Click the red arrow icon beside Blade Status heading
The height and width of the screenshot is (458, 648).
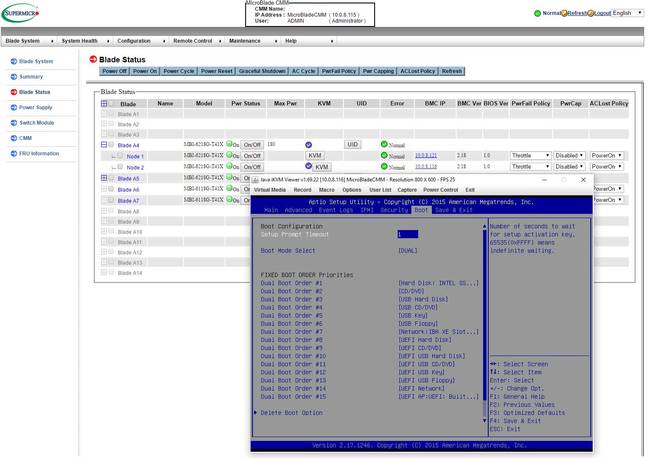coord(93,59)
